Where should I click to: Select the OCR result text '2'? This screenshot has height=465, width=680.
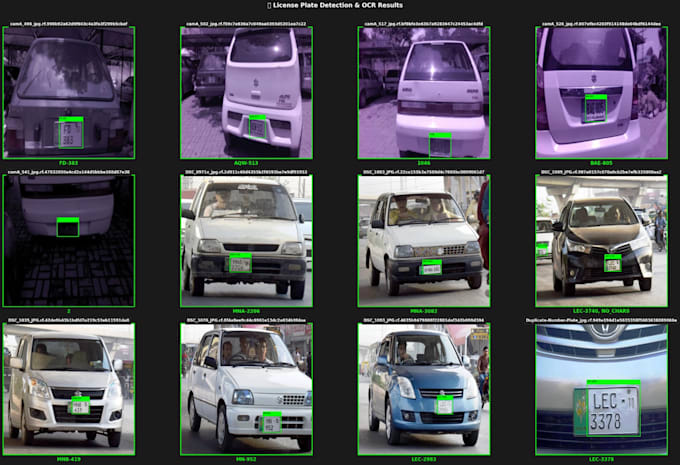(x=69, y=311)
